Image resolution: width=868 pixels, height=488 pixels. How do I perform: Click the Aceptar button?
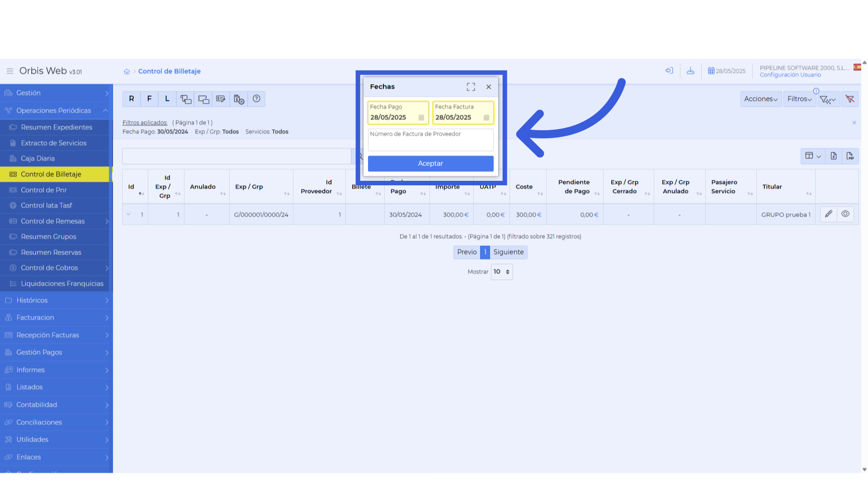click(x=430, y=164)
